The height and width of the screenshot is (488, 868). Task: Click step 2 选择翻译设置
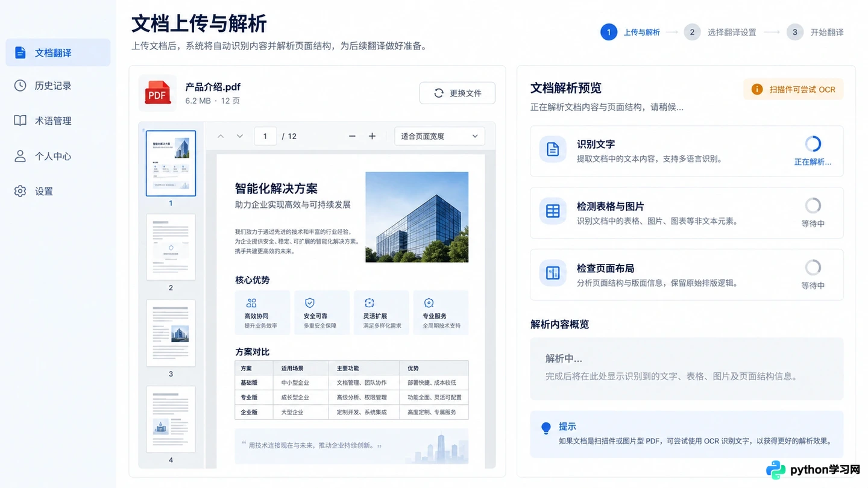(x=720, y=32)
